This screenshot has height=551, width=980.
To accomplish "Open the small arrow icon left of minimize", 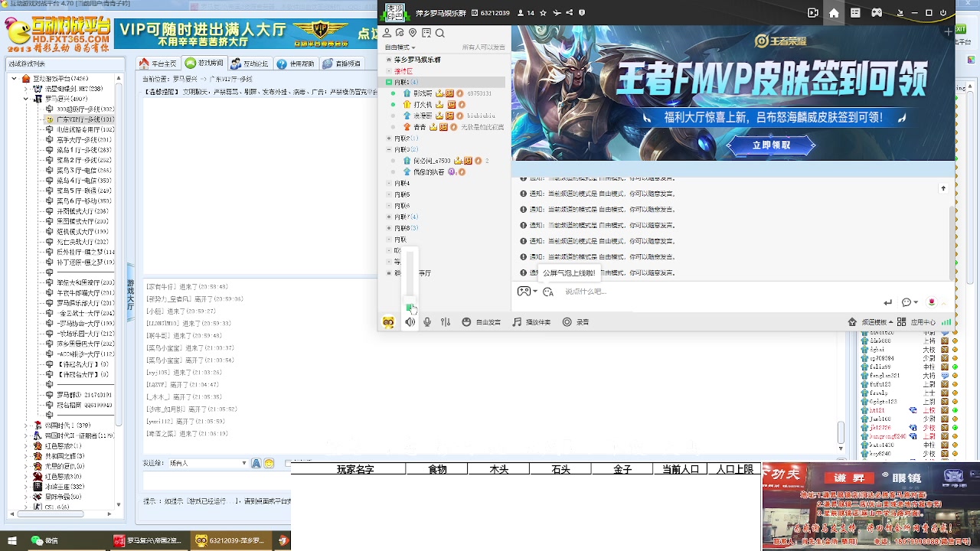I will (900, 13).
